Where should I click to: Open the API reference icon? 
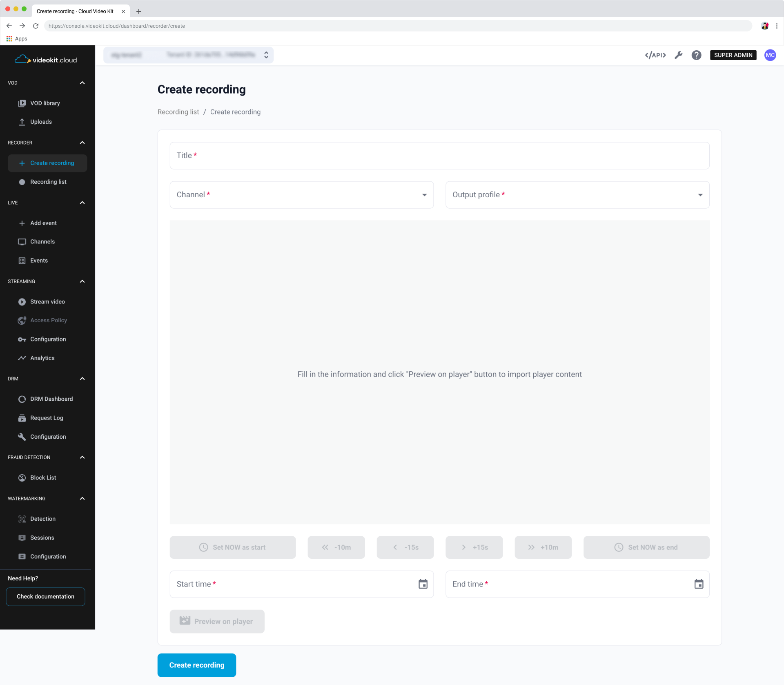(x=655, y=55)
